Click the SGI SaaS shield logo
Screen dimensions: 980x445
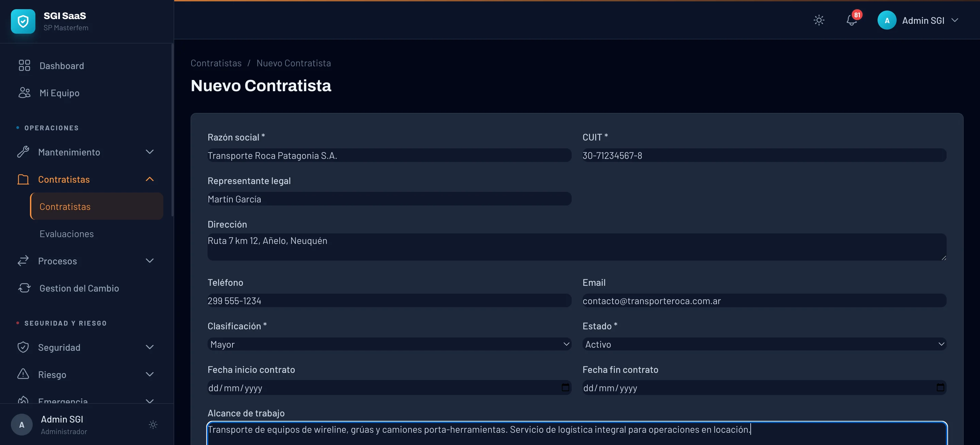pyautogui.click(x=23, y=21)
